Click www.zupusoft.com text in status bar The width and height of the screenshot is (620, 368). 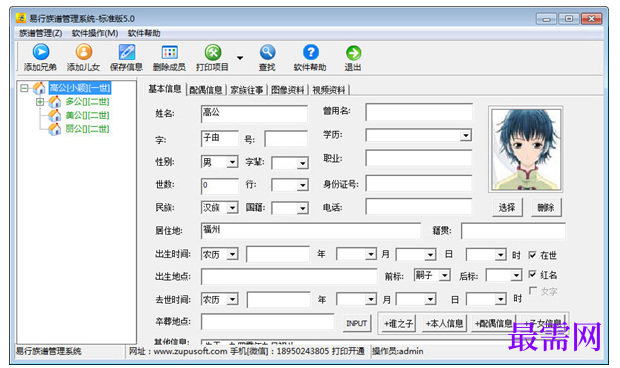pyautogui.click(x=191, y=351)
